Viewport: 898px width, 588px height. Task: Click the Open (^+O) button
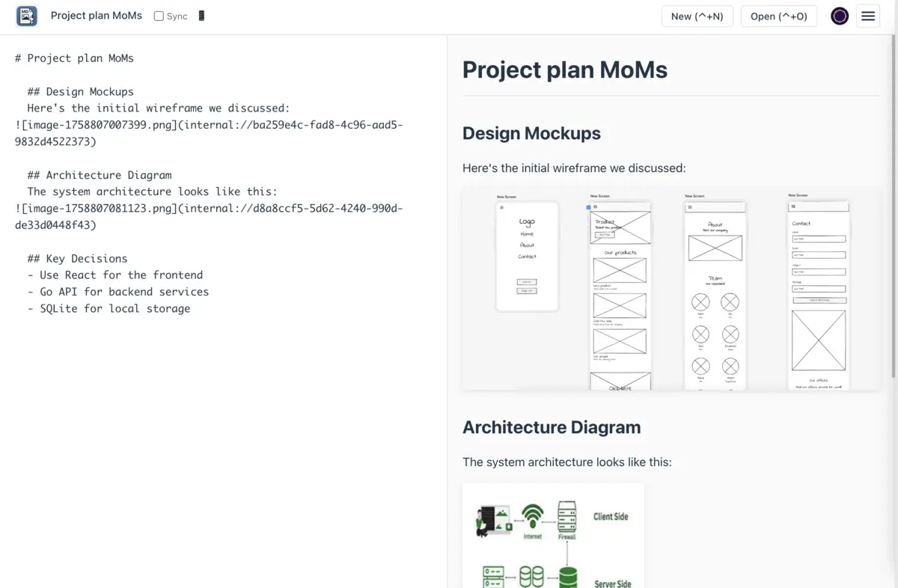click(778, 16)
